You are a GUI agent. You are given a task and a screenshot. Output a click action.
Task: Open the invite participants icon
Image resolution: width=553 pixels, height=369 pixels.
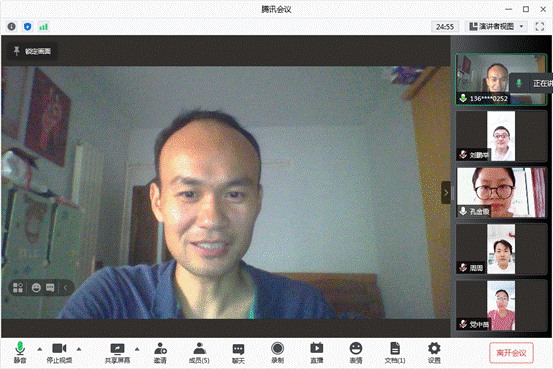[160, 353]
